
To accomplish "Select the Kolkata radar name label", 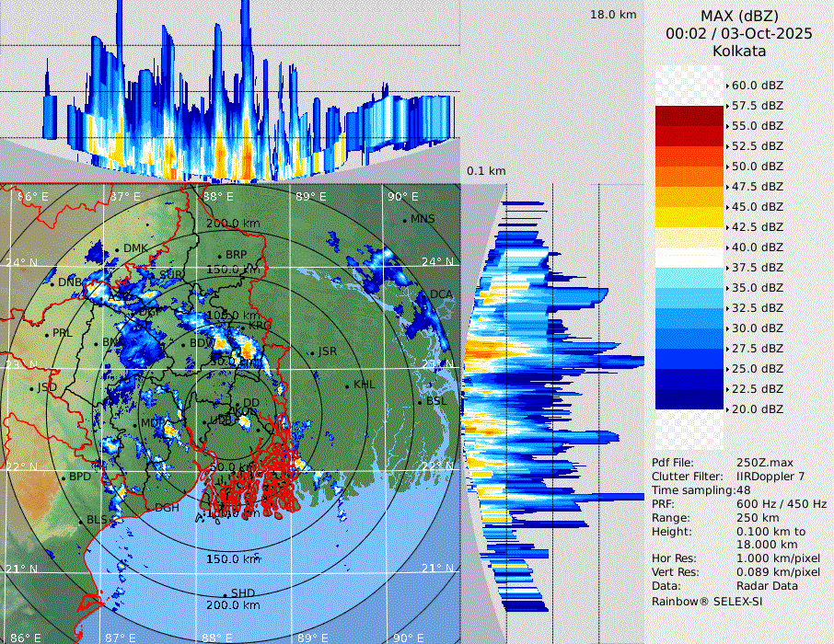I will tap(739, 51).
